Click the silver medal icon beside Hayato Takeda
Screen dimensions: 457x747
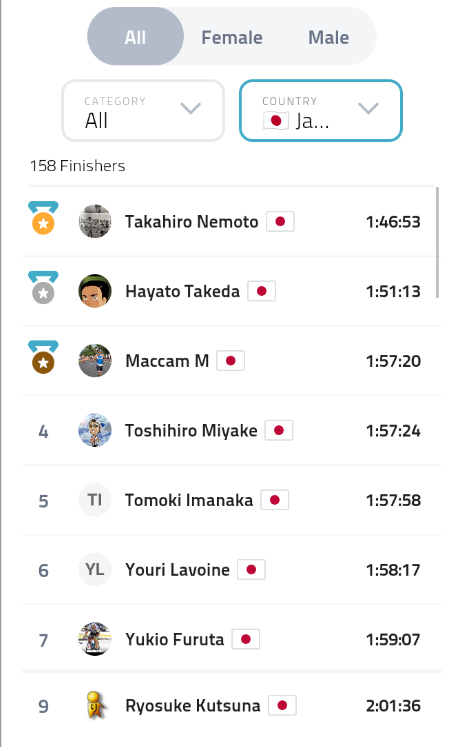pos(43,287)
